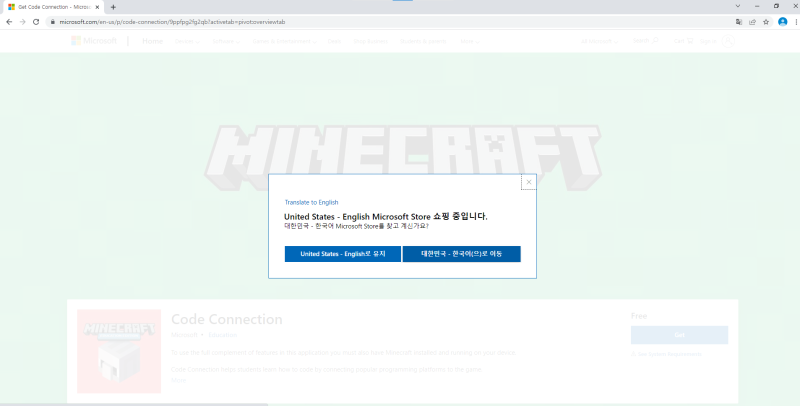The width and height of the screenshot is (800, 406).
Task: Open the Deals nav link
Action: coord(334,41)
